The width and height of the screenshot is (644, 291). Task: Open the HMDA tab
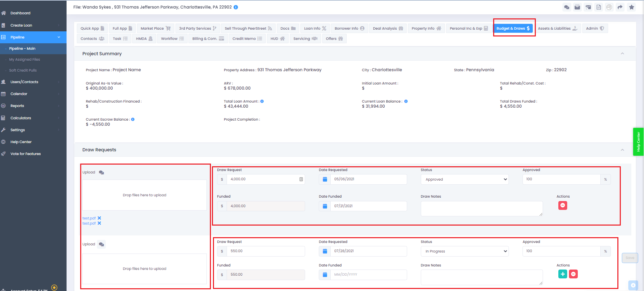coord(144,39)
